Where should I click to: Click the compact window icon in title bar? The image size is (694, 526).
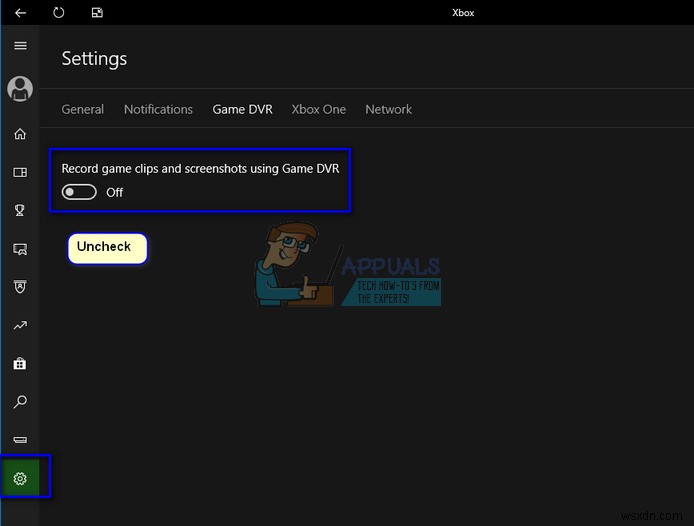[97, 12]
